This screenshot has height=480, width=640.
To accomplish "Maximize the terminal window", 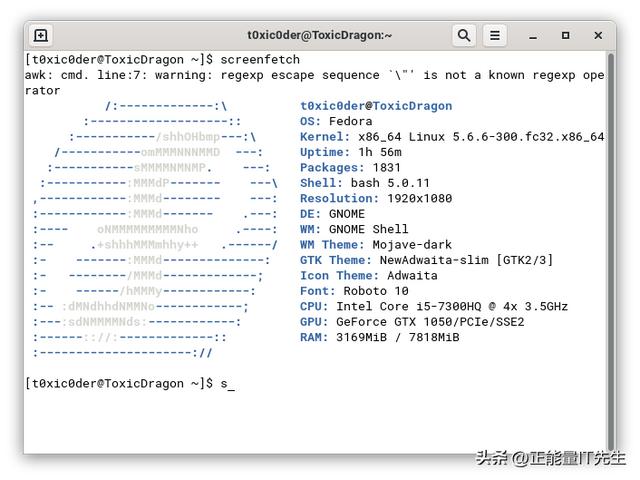I will (565, 36).
